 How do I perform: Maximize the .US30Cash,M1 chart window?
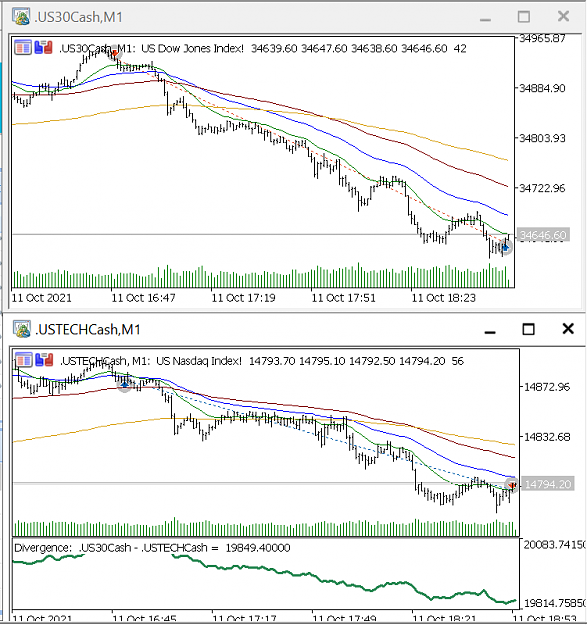click(x=524, y=17)
